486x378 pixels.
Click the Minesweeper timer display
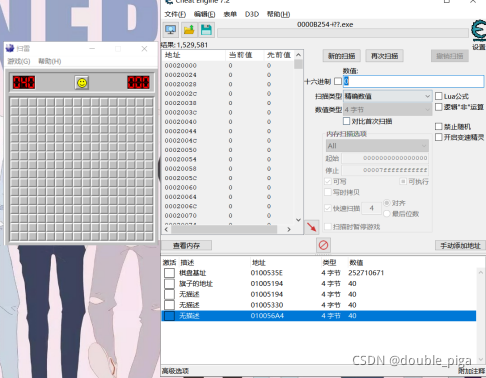(x=138, y=82)
